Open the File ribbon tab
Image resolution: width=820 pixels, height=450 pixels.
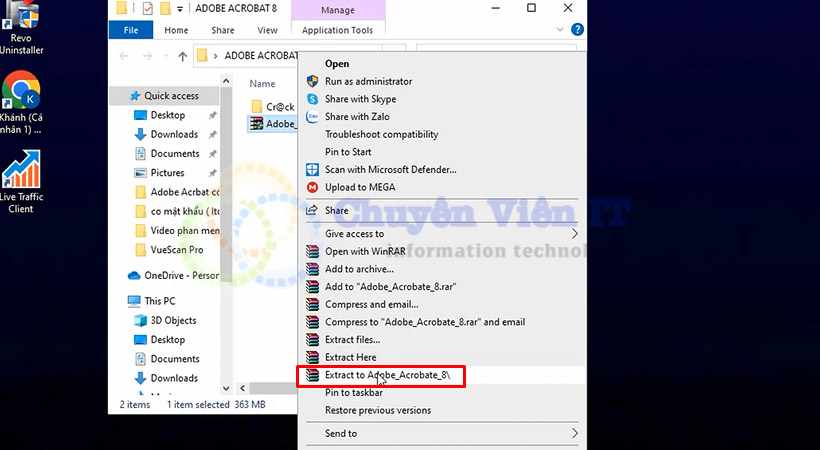[131, 30]
